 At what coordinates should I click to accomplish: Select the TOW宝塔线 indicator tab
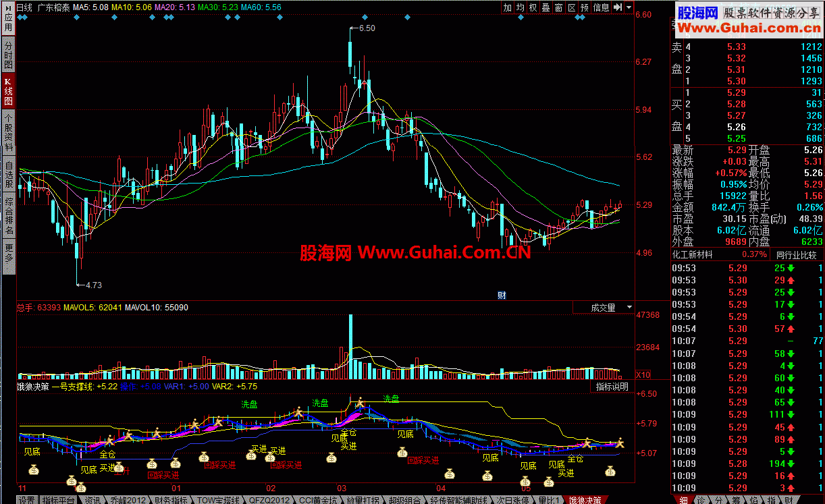[x=219, y=499]
